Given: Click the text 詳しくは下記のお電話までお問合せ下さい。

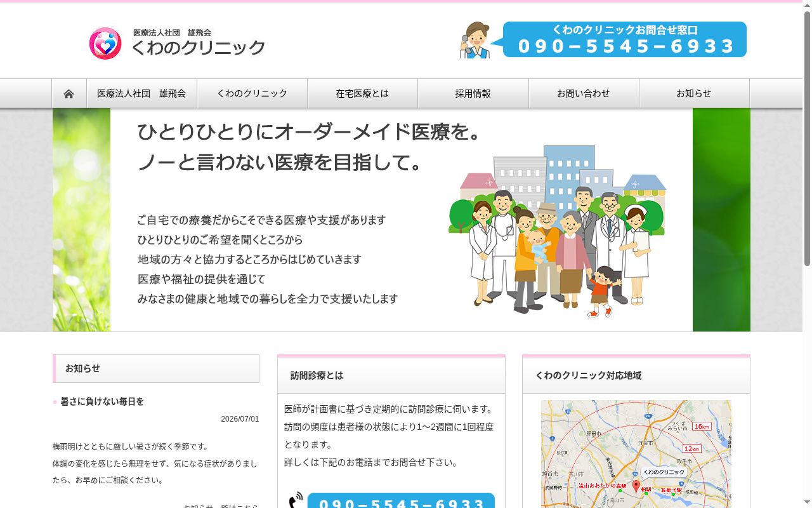Looking at the screenshot, I should click(372, 462).
